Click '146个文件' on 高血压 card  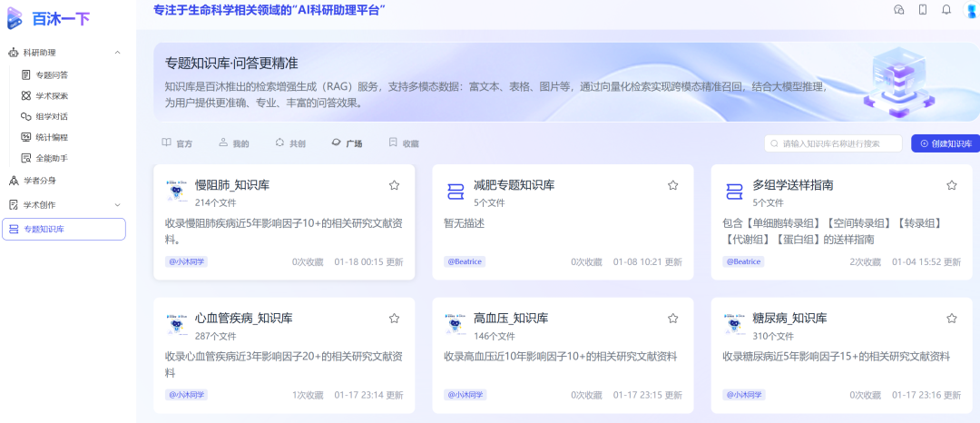pos(495,336)
